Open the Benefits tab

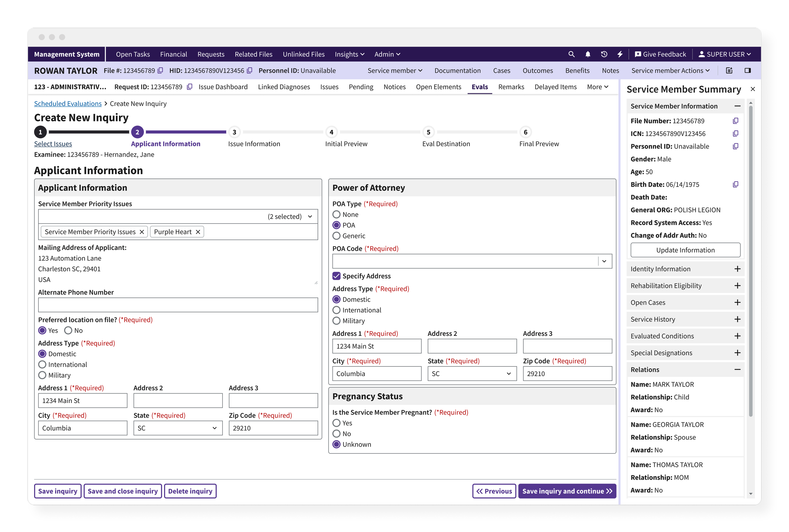[x=577, y=71]
